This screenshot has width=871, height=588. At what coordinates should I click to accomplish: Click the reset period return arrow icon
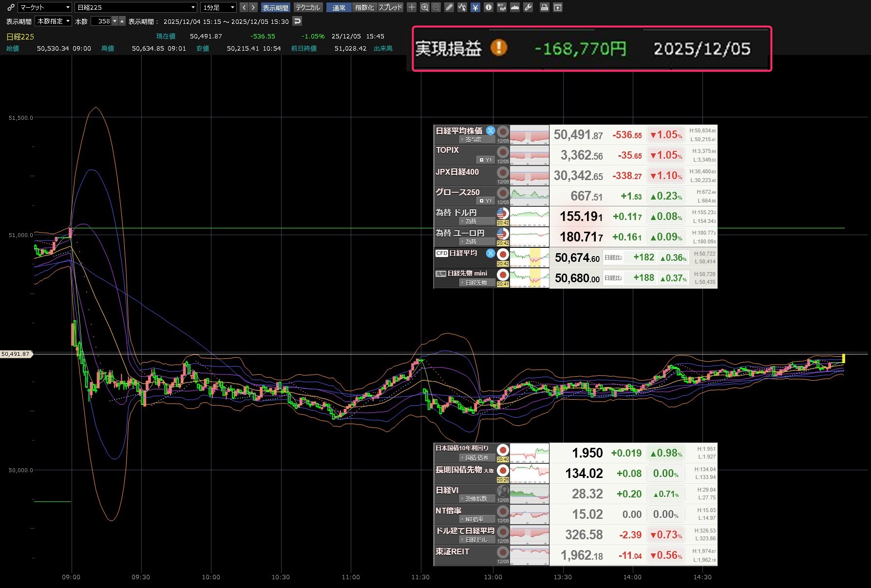(x=297, y=21)
